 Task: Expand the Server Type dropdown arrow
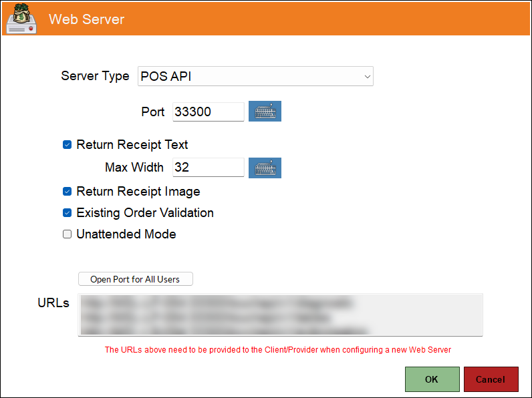[x=367, y=77]
